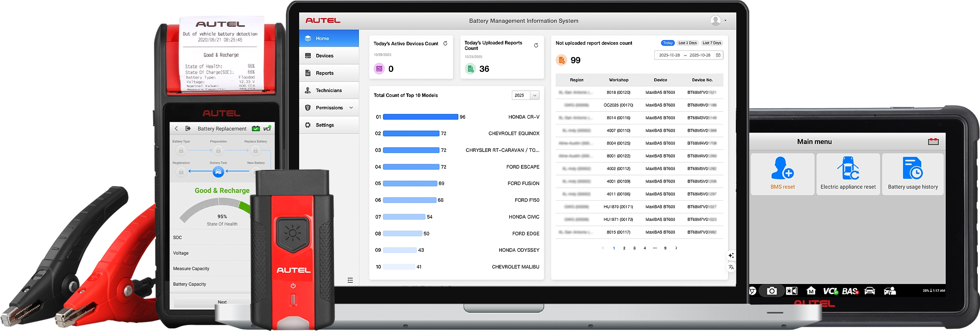This screenshot has height=331, width=980.
Task: Switch filter to Last 3 Days
Action: click(x=687, y=43)
